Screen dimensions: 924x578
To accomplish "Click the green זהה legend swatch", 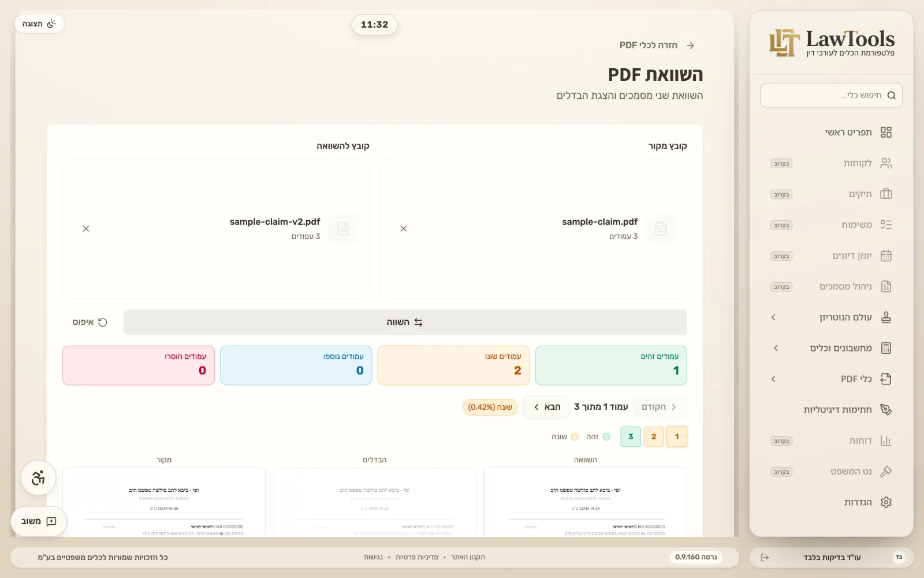I will click(606, 437).
